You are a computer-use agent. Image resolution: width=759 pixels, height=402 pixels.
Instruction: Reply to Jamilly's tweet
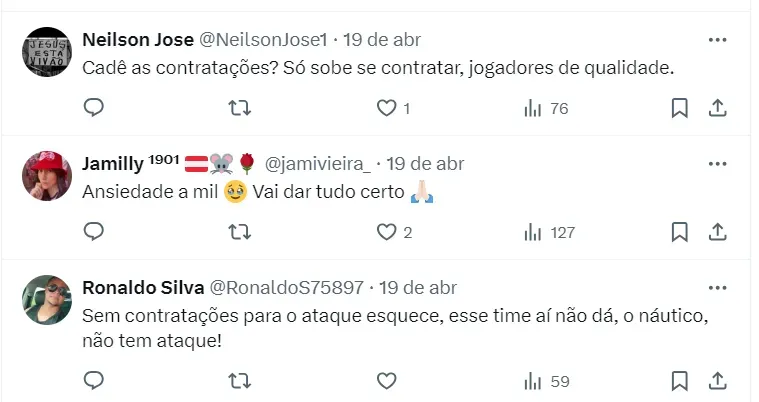[93, 232]
